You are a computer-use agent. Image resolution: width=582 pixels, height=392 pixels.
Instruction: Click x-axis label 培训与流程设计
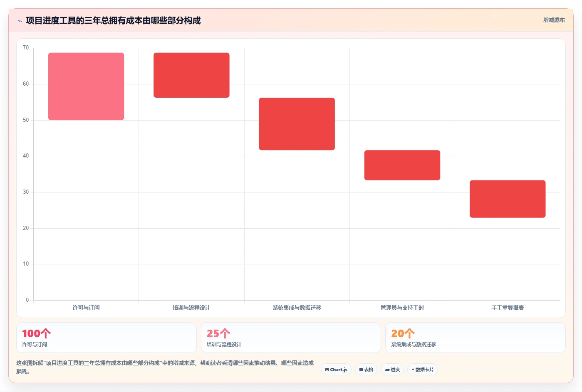[191, 308]
